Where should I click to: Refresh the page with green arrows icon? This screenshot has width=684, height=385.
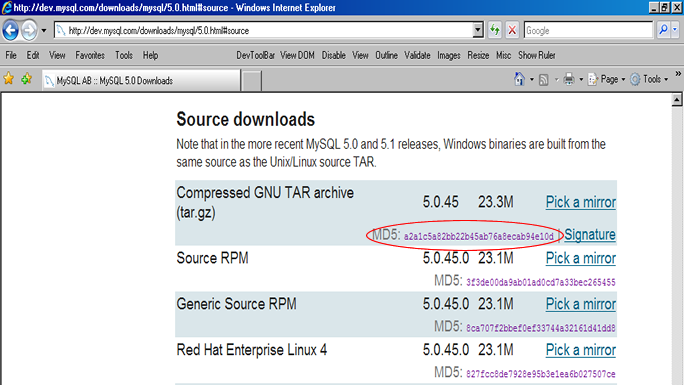coord(495,30)
